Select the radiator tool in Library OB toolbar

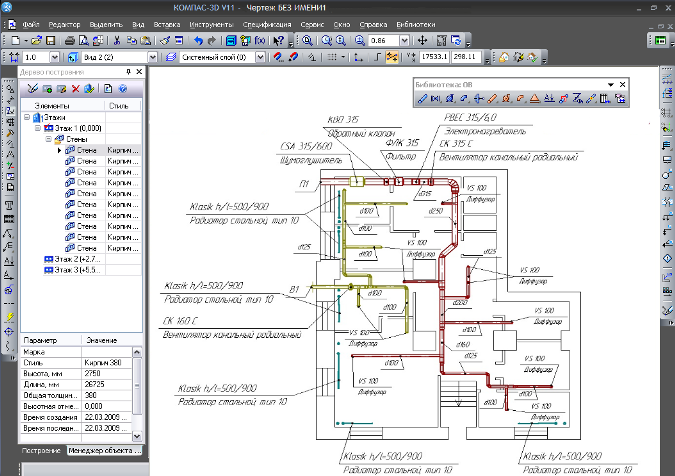tap(605, 99)
